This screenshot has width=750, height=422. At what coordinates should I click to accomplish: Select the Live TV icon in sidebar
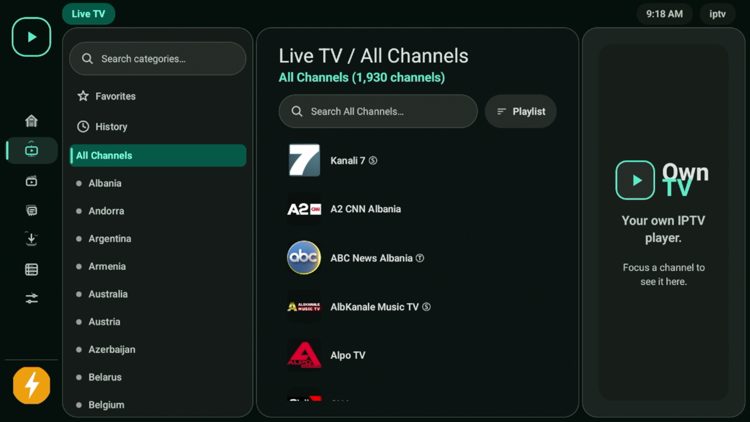click(x=32, y=150)
